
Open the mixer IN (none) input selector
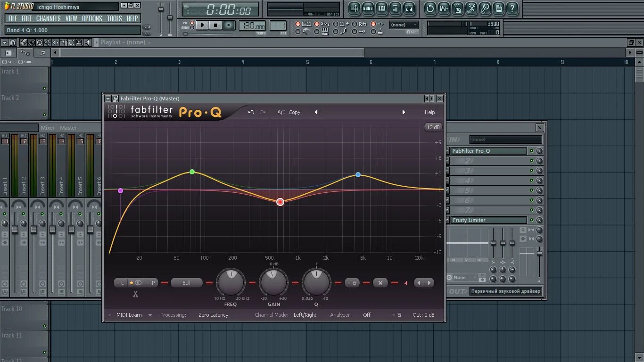click(506, 139)
